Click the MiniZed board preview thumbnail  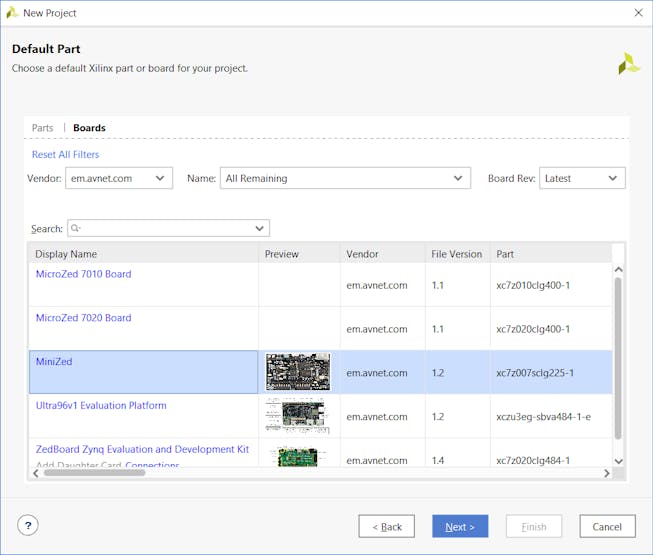tap(298, 372)
